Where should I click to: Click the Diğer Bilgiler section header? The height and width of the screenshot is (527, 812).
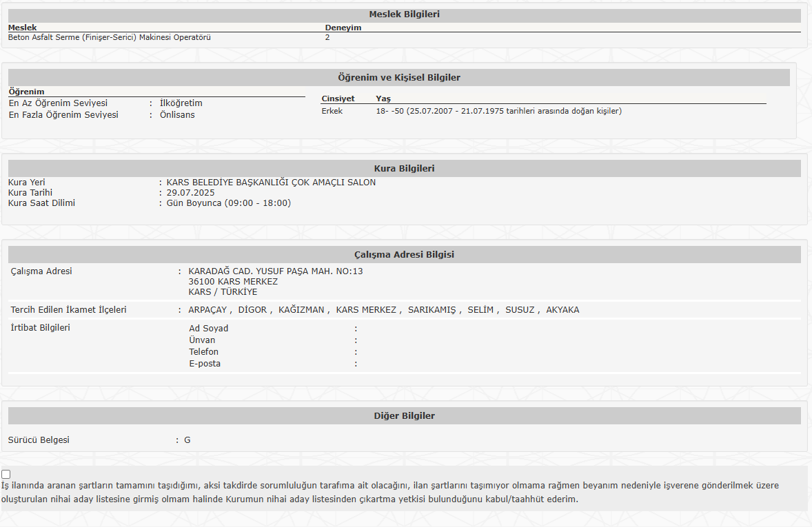click(404, 416)
